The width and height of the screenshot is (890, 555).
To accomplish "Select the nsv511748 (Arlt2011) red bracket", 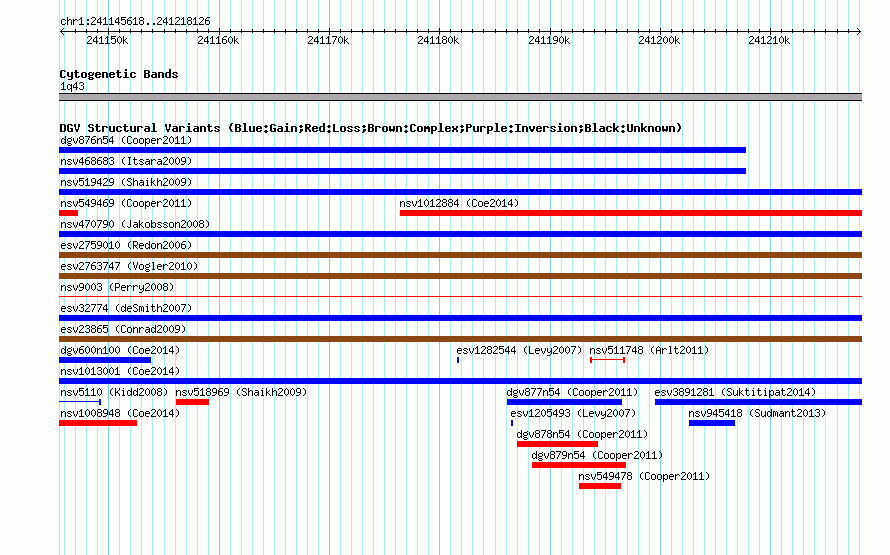I will (607, 360).
